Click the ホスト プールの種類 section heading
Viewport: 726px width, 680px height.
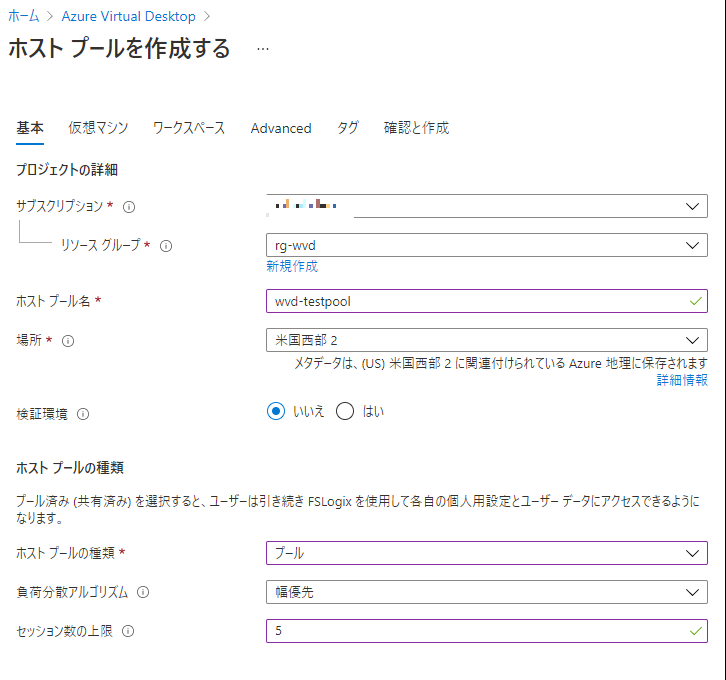click(x=70, y=468)
